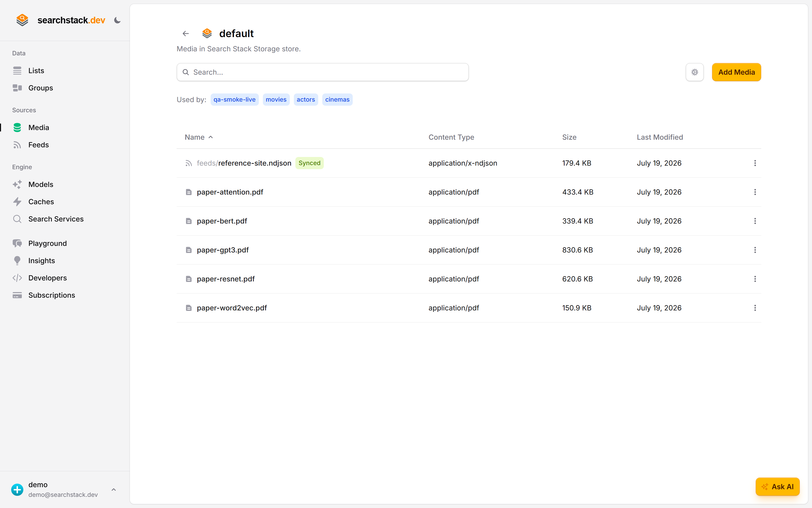812x508 pixels.
Task: Open the qa-smoke-live tag
Action: pyautogui.click(x=234, y=100)
